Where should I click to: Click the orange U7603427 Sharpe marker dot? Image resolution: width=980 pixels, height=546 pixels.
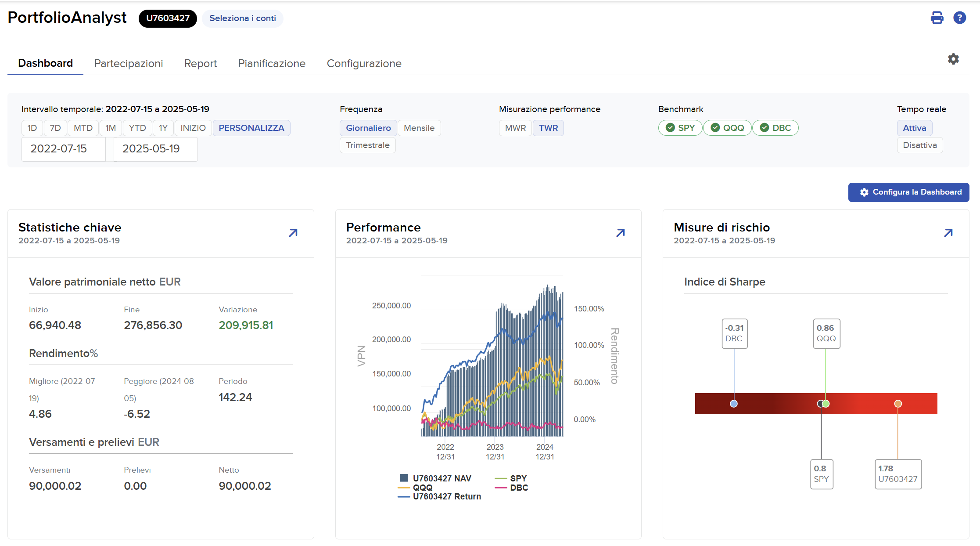tap(898, 404)
